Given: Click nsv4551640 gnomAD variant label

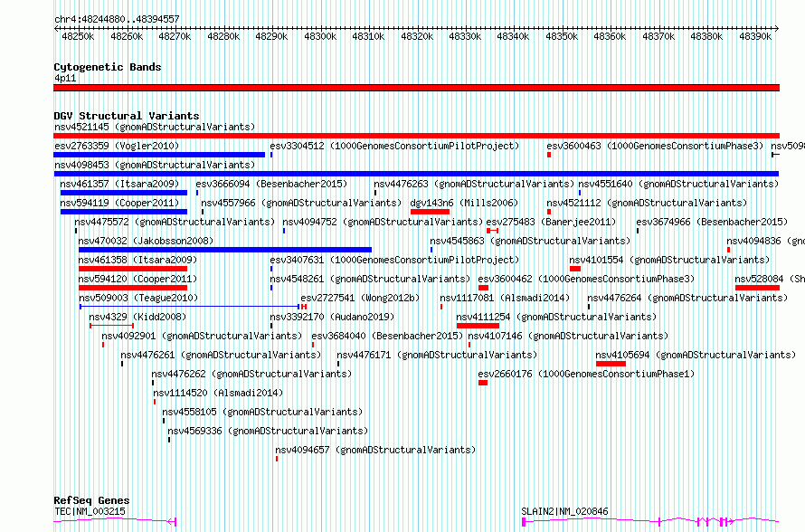Looking at the screenshot, I should (678, 184).
